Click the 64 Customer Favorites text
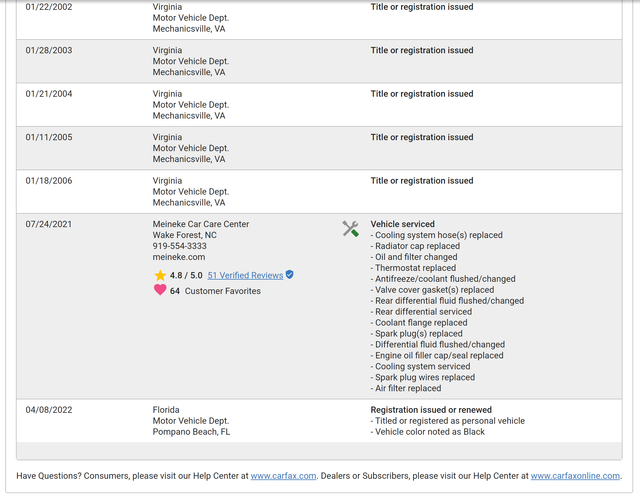640x502 pixels. pos(215,291)
